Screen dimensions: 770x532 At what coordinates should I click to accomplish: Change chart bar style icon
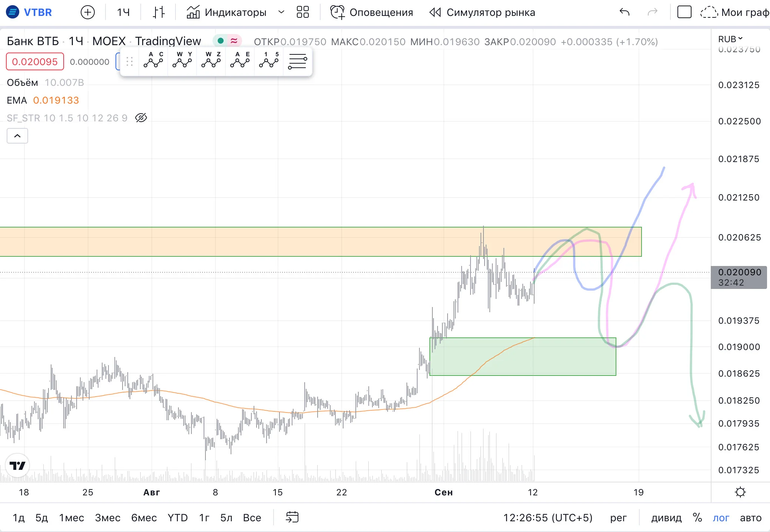159,12
